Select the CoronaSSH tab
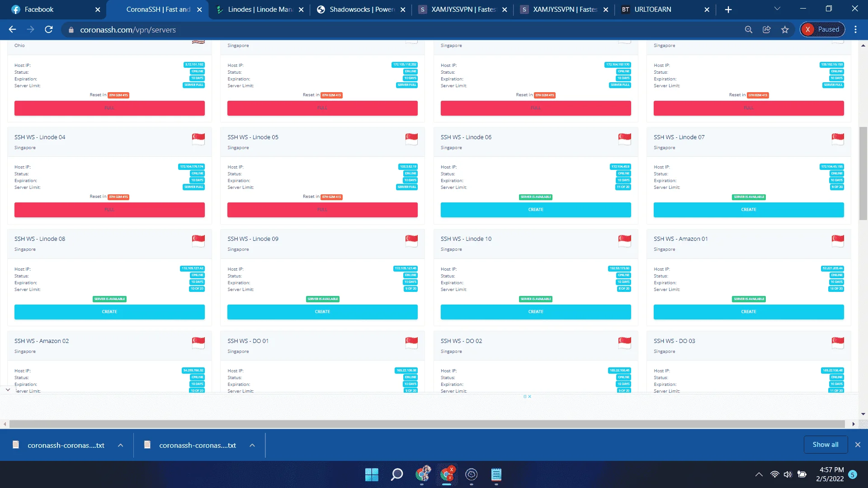The width and height of the screenshot is (868, 488). 158,9
